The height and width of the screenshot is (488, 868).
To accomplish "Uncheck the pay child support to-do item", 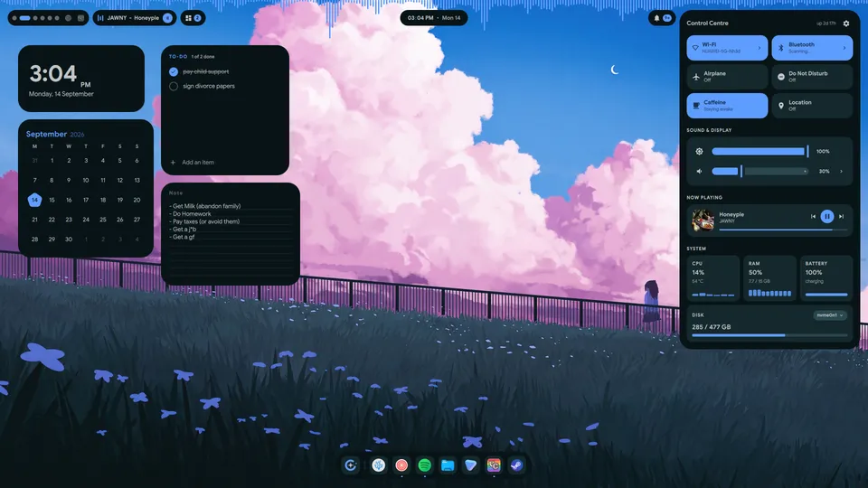I will pos(174,71).
